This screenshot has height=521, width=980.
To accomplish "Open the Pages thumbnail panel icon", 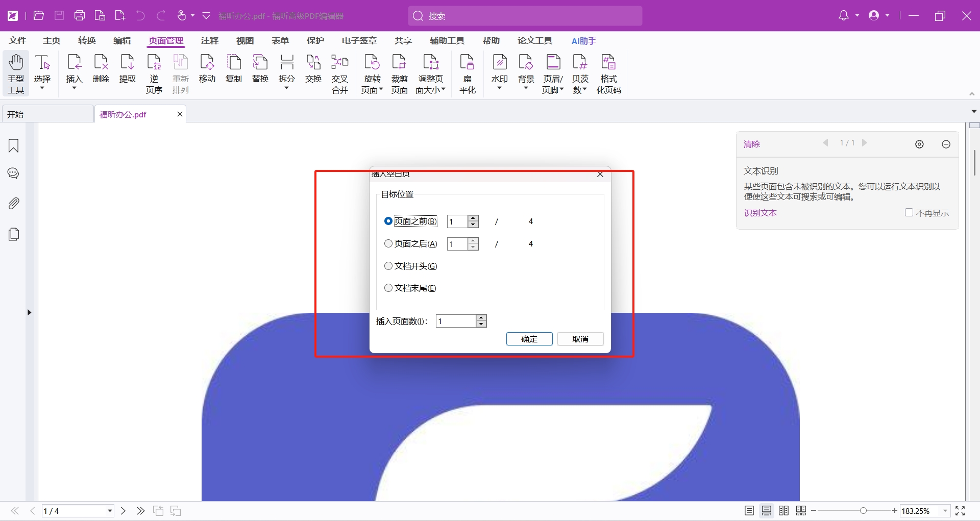I will pos(14,234).
